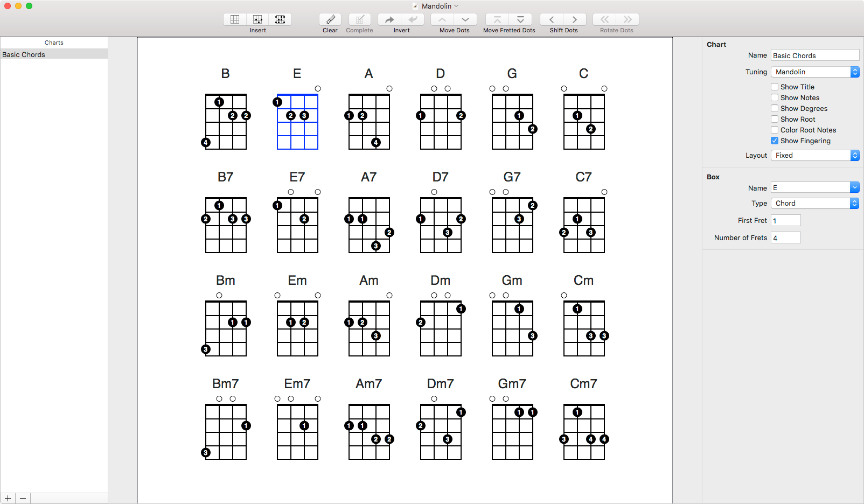Turn off Show Fingering checkbox

pos(775,141)
